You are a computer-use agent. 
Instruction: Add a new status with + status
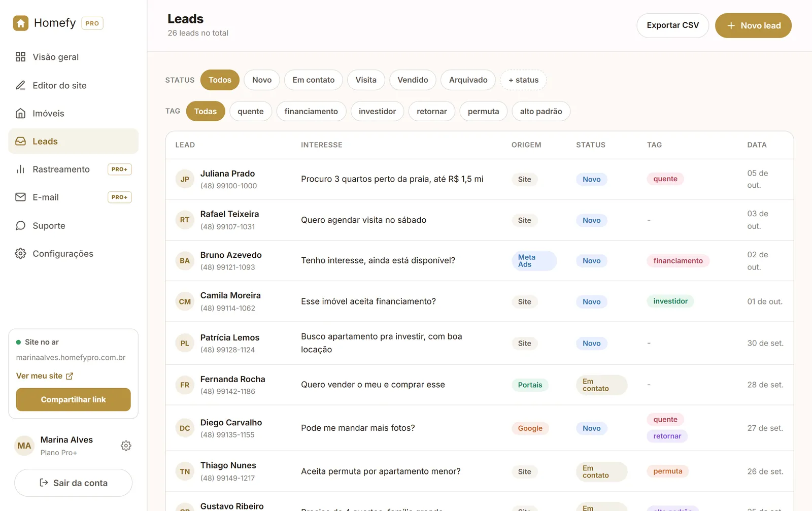[523, 80]
